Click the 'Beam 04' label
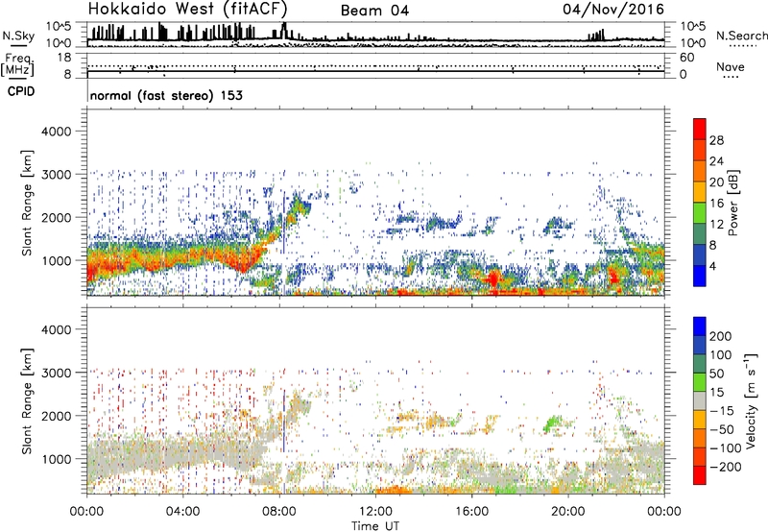768x532 pixels. coord(374,11)
